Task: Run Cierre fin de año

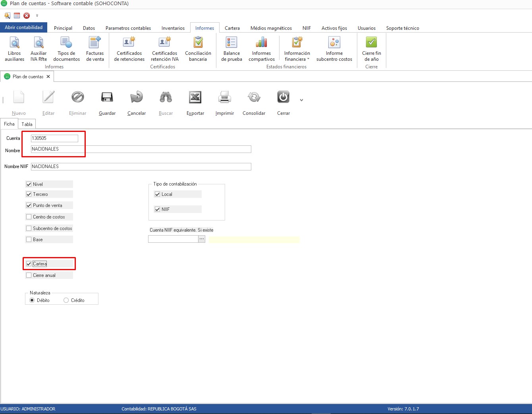Action: click(371, 48)
